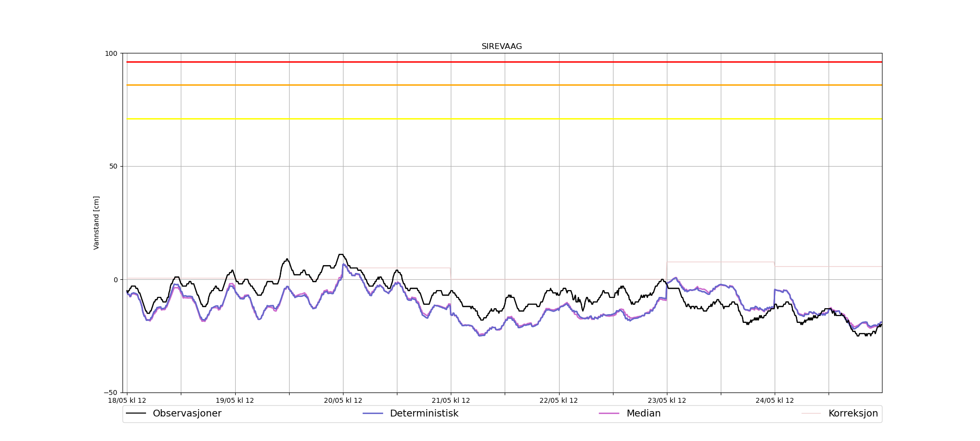Click the blue Deterministisk legend line sample

pos(372,414)
